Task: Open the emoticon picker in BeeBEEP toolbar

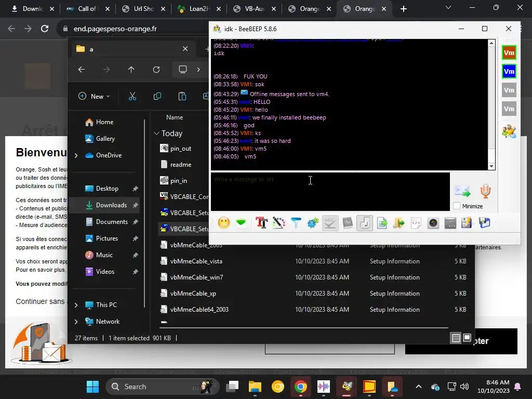Action: pyautogui.click(x=224, y=223)
